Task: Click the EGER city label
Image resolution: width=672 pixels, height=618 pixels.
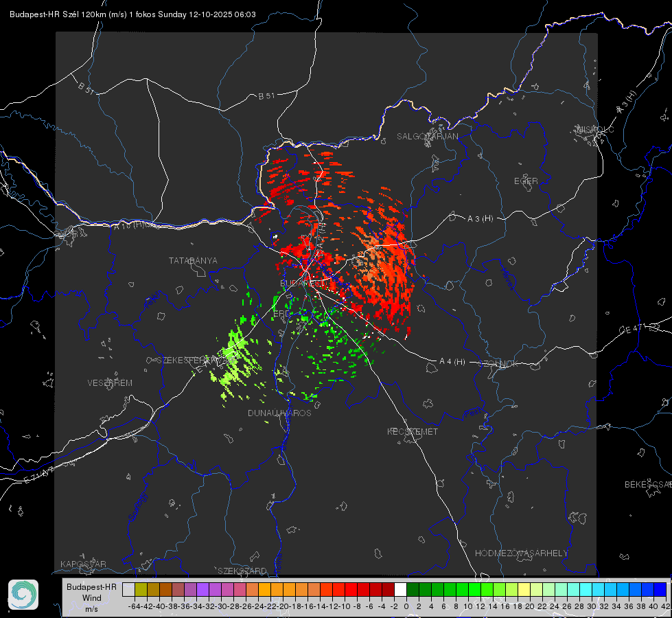Action: point(526,181)
